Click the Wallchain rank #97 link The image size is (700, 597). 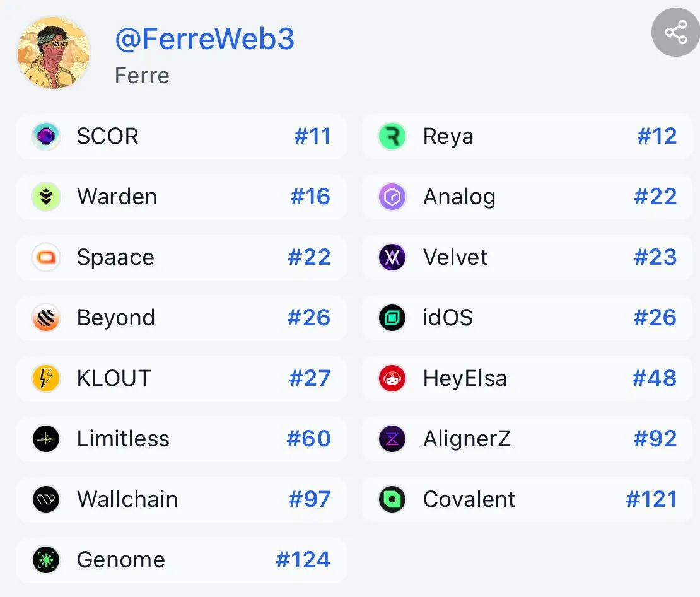tap(309, 499)
